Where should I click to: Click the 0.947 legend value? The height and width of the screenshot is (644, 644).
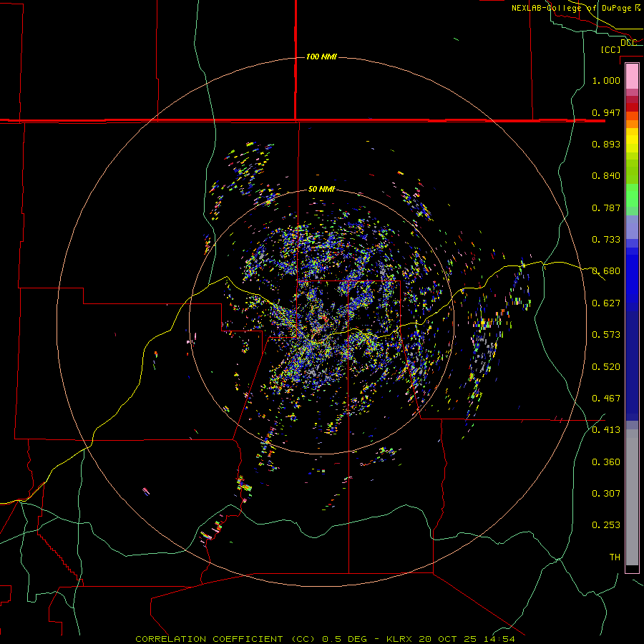pyautogui.click(x=606, y=112)
